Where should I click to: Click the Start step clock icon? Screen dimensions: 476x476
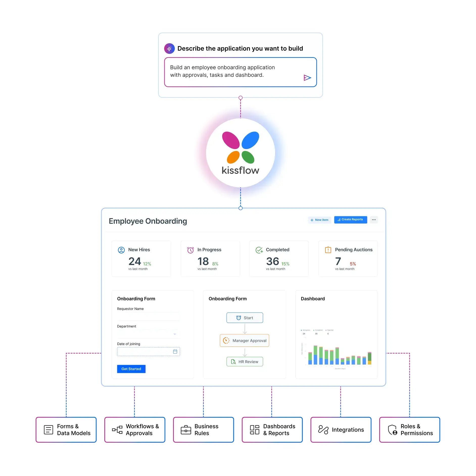(239, 318)
